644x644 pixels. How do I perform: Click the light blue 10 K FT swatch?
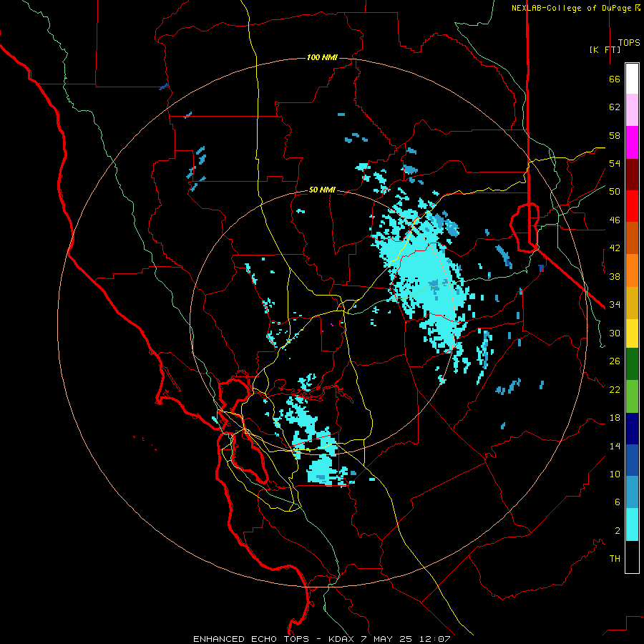(632, 492)
